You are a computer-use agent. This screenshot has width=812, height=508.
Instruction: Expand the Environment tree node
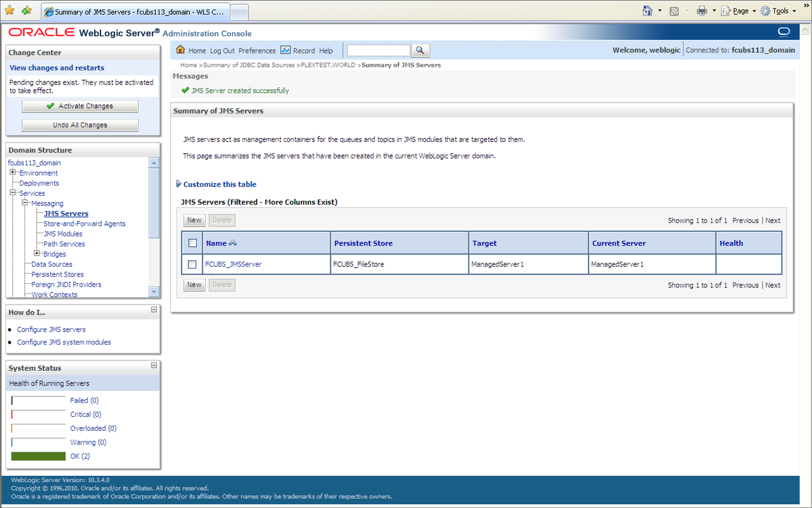(13, 172)
